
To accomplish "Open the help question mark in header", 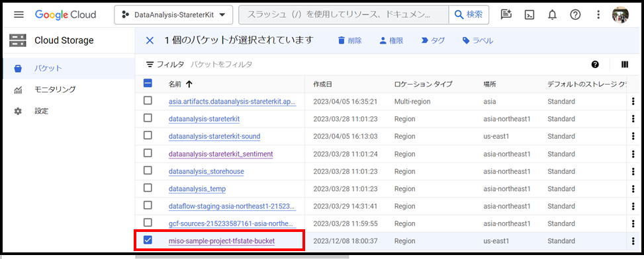I will pyautogui.click(x=575, y=15).
